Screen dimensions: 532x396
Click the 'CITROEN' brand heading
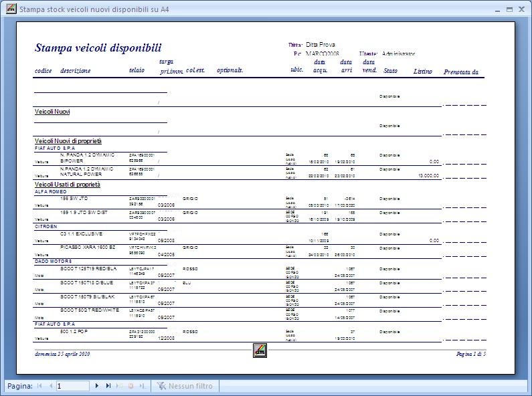46,227
